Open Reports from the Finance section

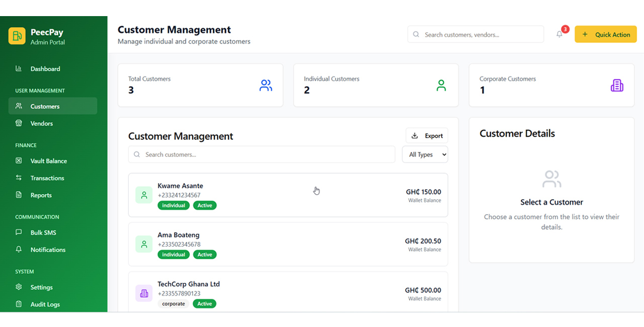pyautogui.click(x=41, y=195)
